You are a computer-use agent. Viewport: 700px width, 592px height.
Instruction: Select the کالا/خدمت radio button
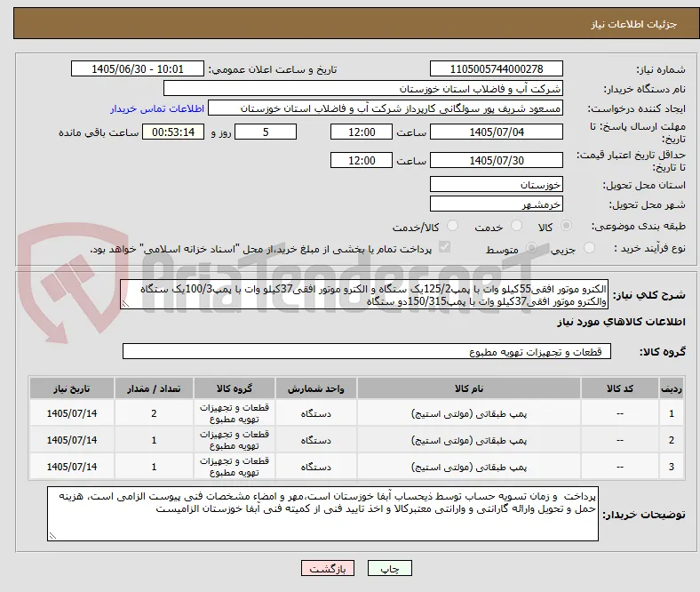(x=453, y=226)
